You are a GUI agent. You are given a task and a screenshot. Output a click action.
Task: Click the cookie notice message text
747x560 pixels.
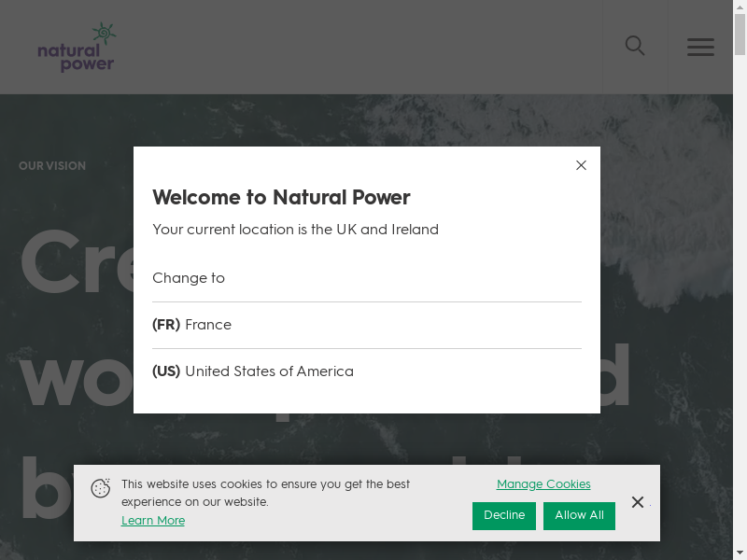265,493
